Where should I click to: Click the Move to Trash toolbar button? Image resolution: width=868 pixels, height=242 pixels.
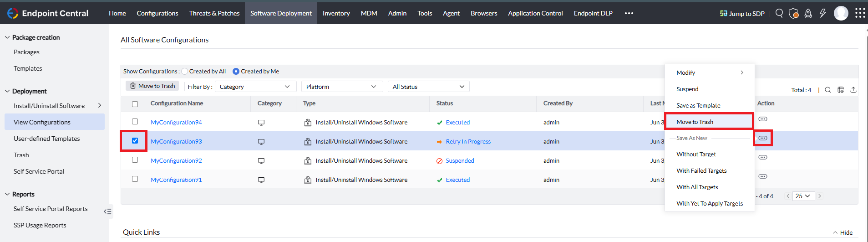pos(152,86)
